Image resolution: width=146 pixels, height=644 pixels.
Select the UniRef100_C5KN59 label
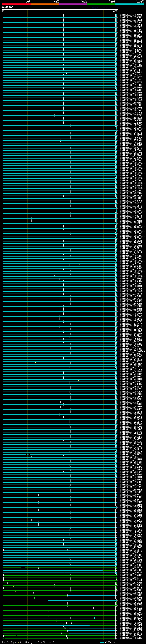tap(131, 321)
